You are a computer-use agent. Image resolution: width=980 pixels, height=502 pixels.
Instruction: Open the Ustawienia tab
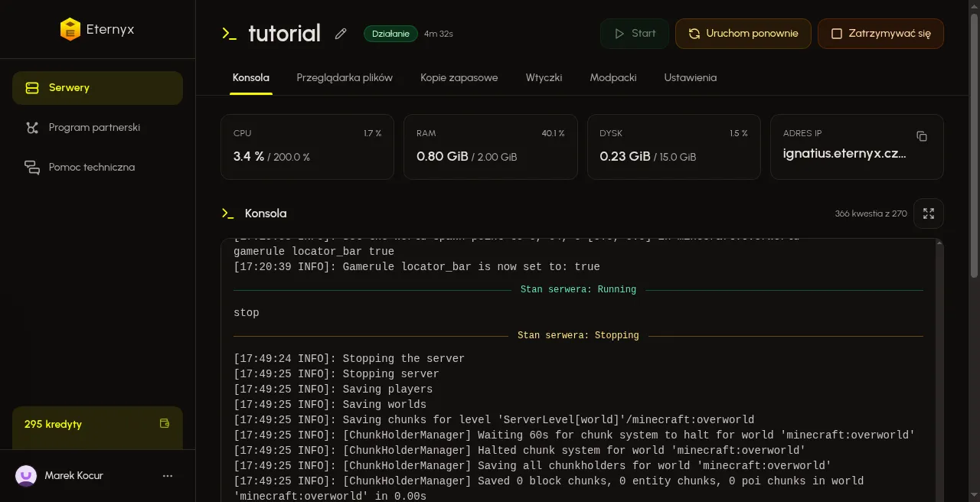click(691, 78)
